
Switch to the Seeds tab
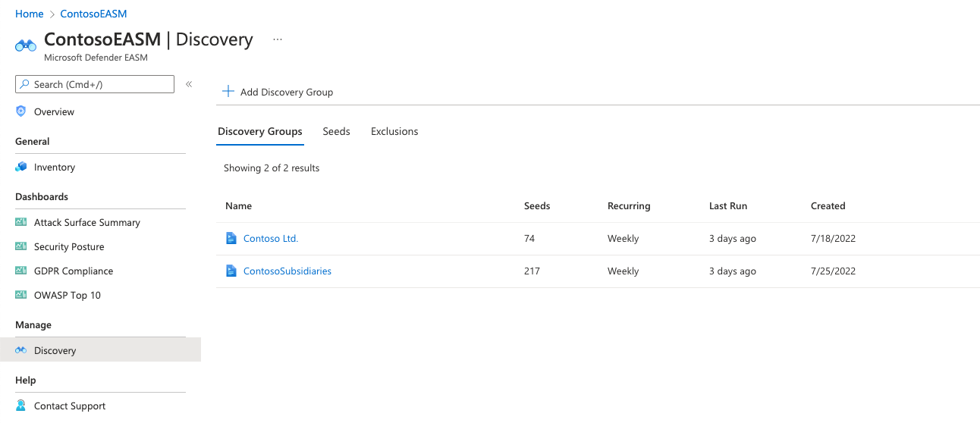coord(336,131)
